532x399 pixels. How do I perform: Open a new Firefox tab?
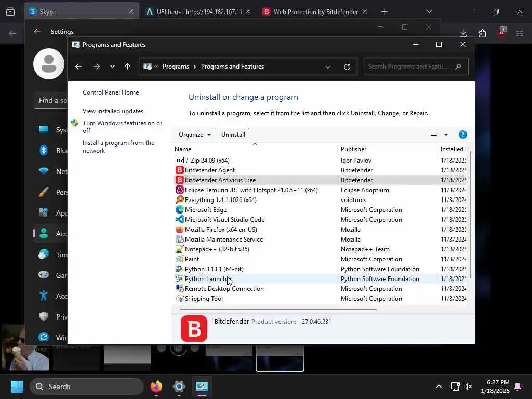pyautogui.click(x=384, y=12)
